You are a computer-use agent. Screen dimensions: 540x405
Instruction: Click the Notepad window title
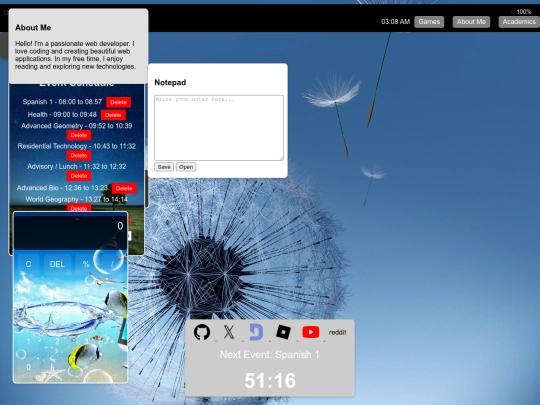170,83
